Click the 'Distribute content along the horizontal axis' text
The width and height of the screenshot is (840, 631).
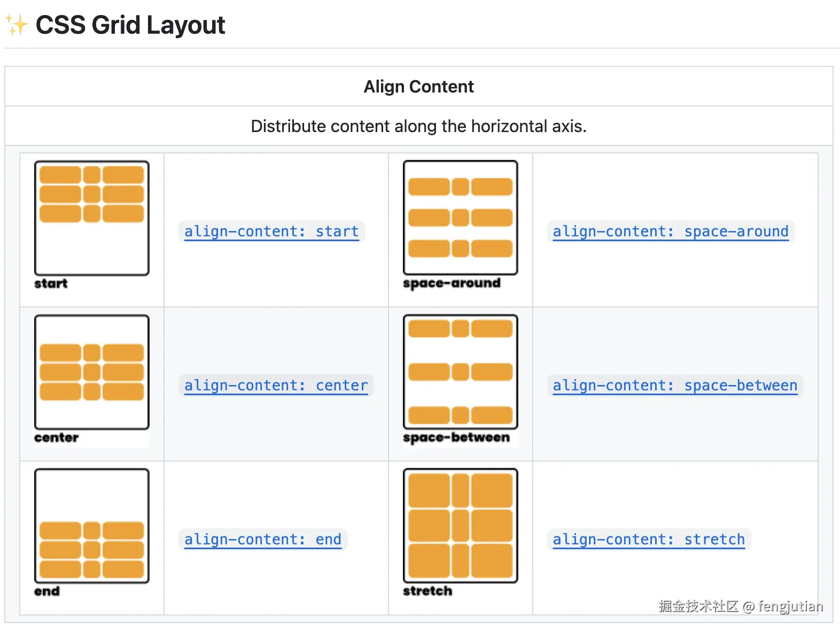click(x=418, y=126)
